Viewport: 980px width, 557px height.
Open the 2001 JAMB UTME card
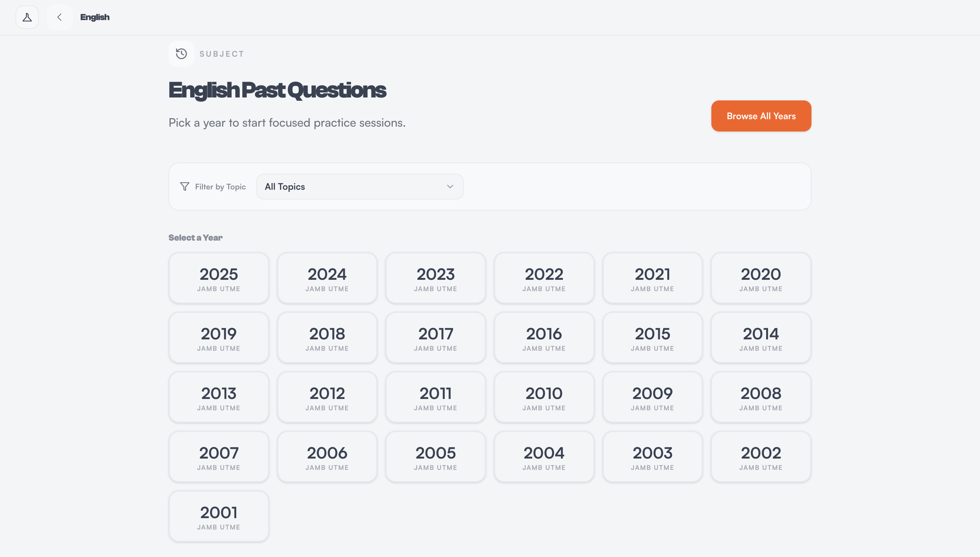218,517
